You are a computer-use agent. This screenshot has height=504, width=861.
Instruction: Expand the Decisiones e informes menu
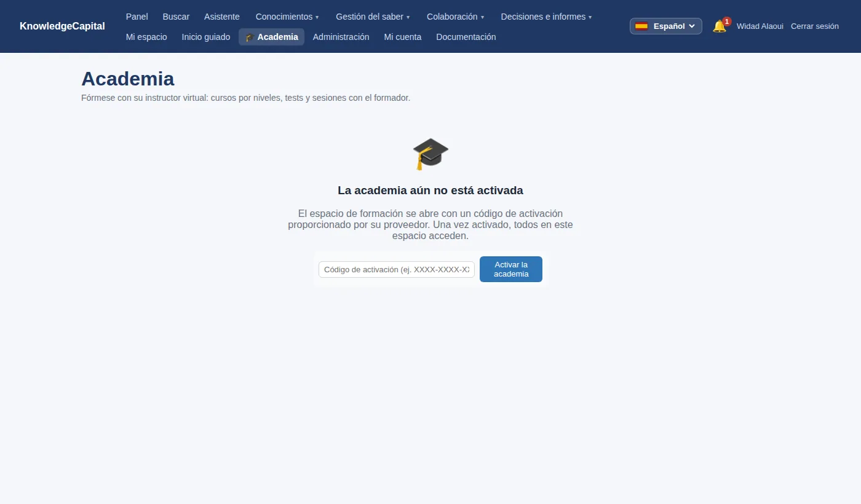click(547, 17)
